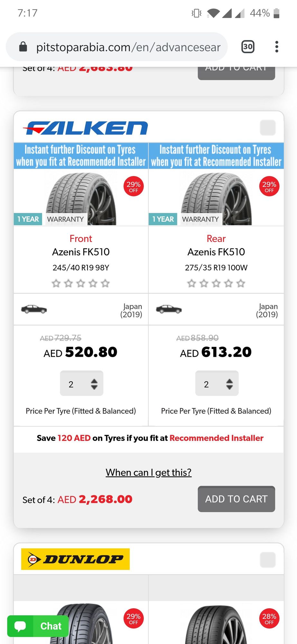Tap the left installer discount banner
Image resolution: width=297 pixels, height=644 pixels.
point(81,156)
